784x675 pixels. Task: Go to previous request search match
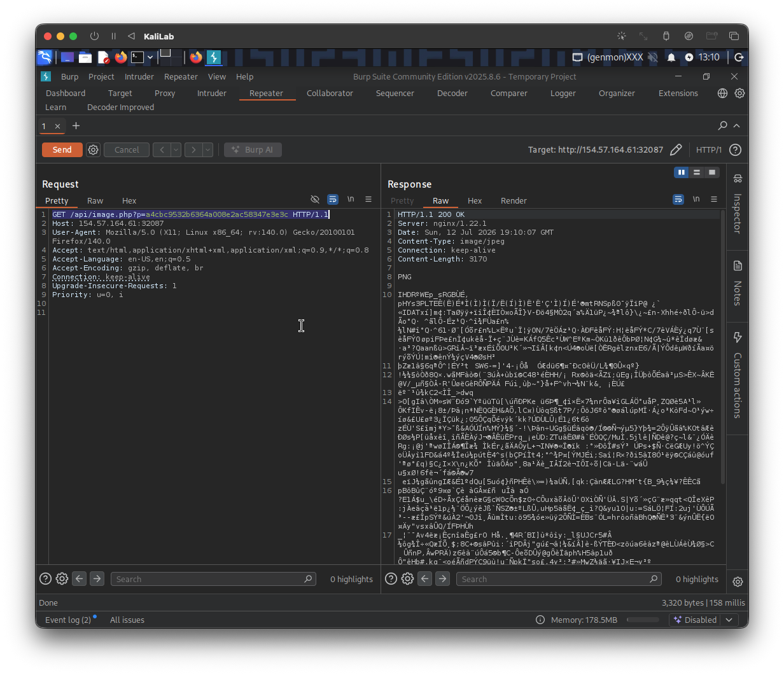(79, 579)
